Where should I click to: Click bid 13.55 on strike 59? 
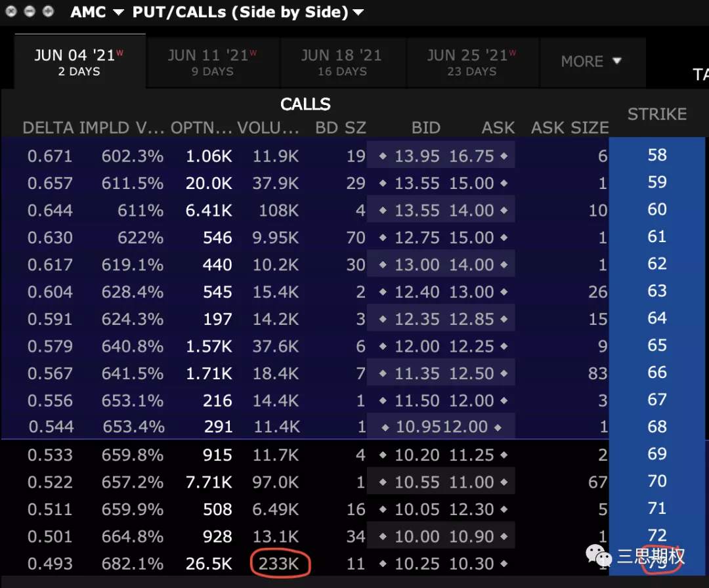[417, 183]
